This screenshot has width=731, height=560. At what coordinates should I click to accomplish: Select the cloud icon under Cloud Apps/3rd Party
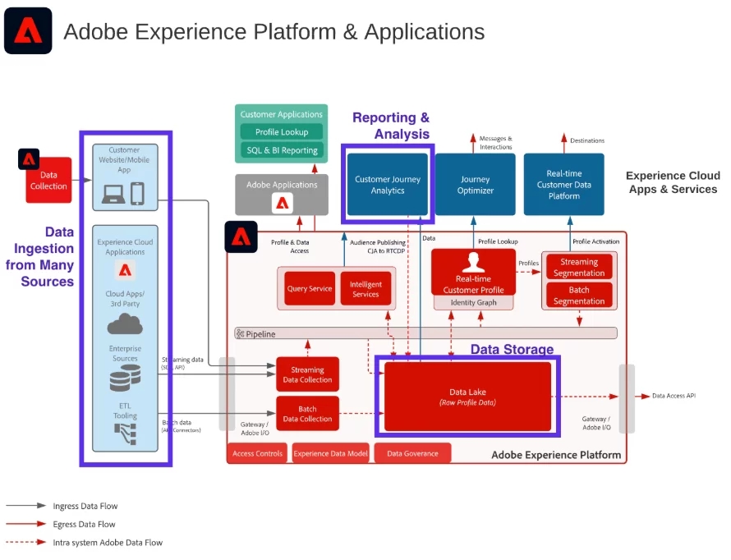point(125,324)
